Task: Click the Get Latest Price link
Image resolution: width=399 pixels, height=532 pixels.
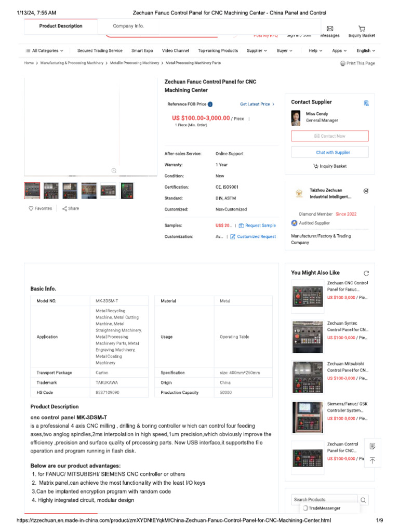Action: pos(257,104)
